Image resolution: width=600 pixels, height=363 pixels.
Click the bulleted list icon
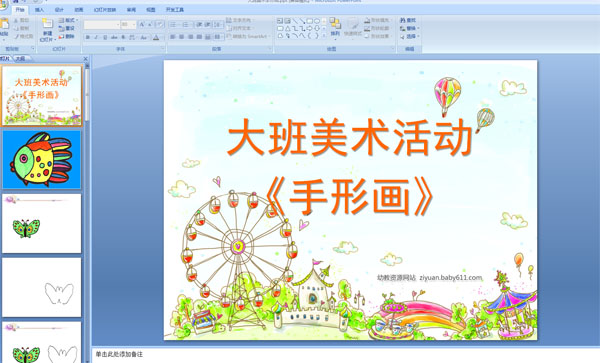[173, 25]
